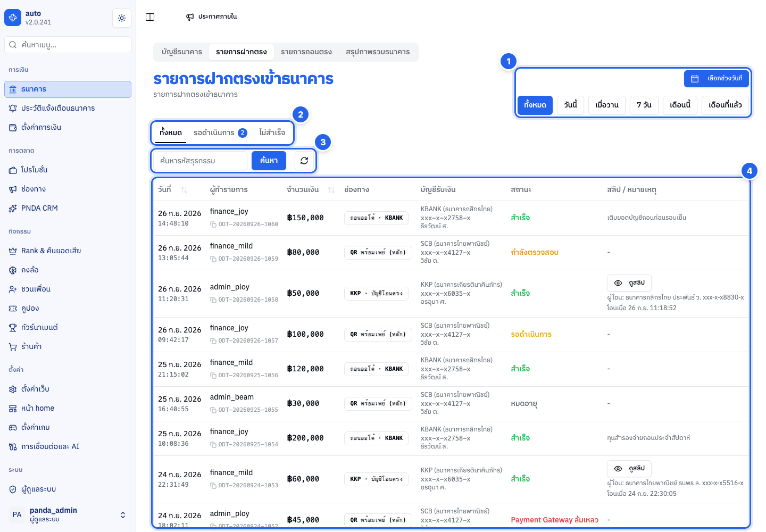Image resolution: width=766 pixels, height=532 pixels.
Task: Select the รอดำเนินการ status tab
Action: [220, 132]
